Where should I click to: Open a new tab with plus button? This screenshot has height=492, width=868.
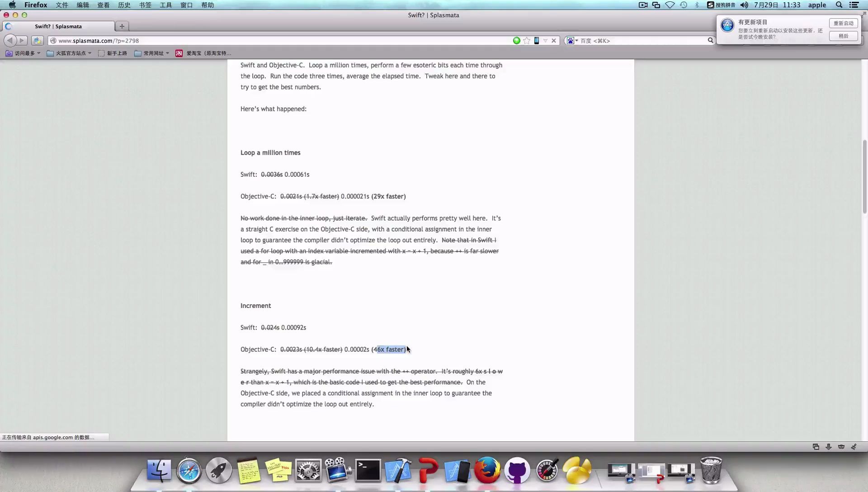point(122,26)
